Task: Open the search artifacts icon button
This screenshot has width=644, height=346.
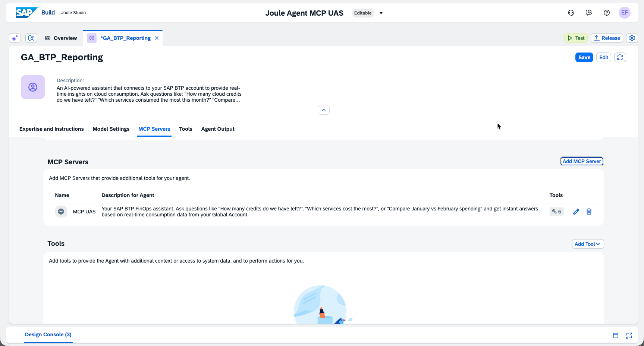Action: point(31,38)
